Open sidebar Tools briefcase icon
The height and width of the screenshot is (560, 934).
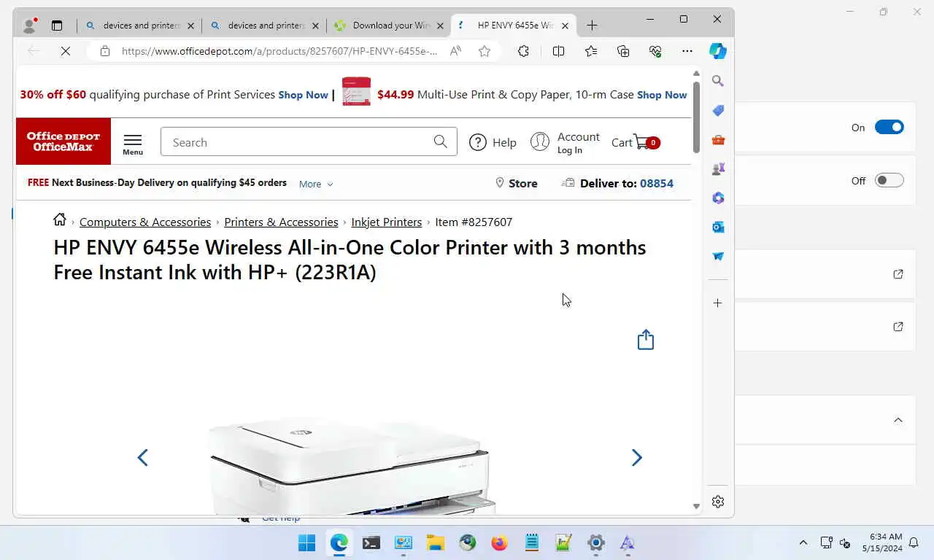coord(718,139)
